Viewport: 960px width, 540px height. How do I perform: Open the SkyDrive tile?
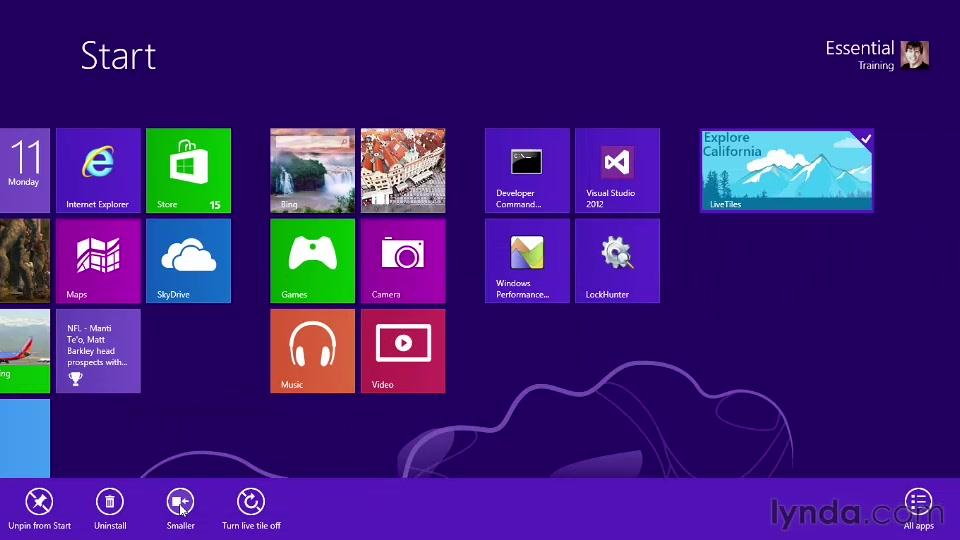[189, 261]
